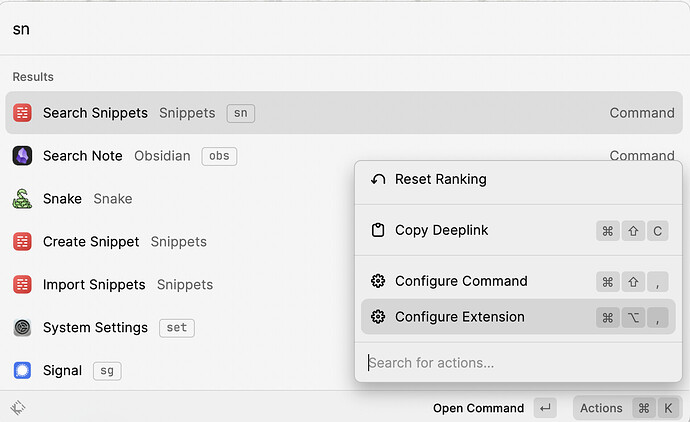Click the main search field containing sn
The image size is (690, 422).
click(x=345, y=29)
